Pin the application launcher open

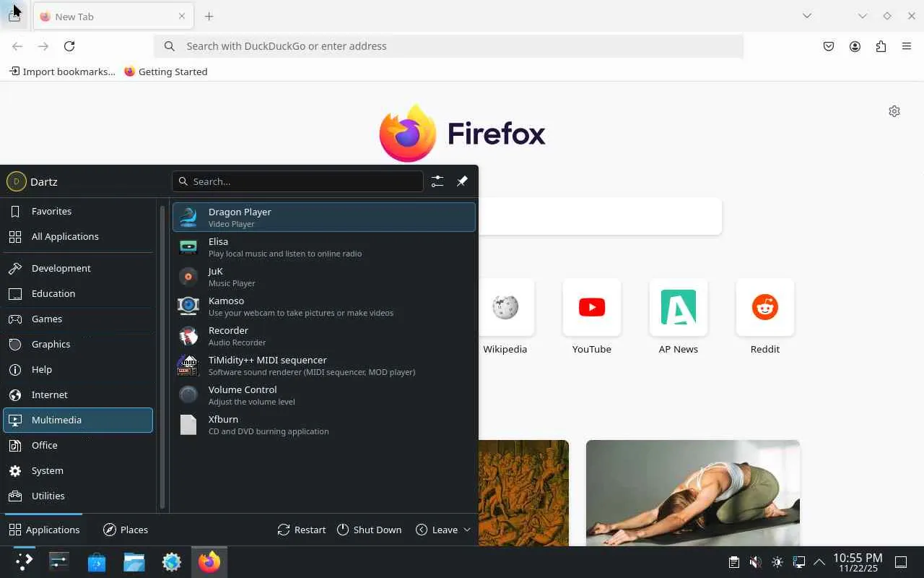point(462,181)
